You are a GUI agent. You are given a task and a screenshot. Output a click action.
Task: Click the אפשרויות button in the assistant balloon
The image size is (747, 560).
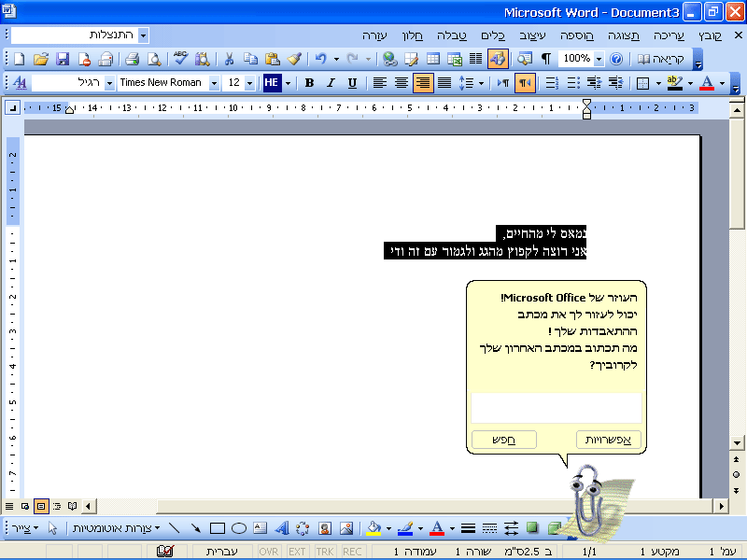[x=608, y=440]
